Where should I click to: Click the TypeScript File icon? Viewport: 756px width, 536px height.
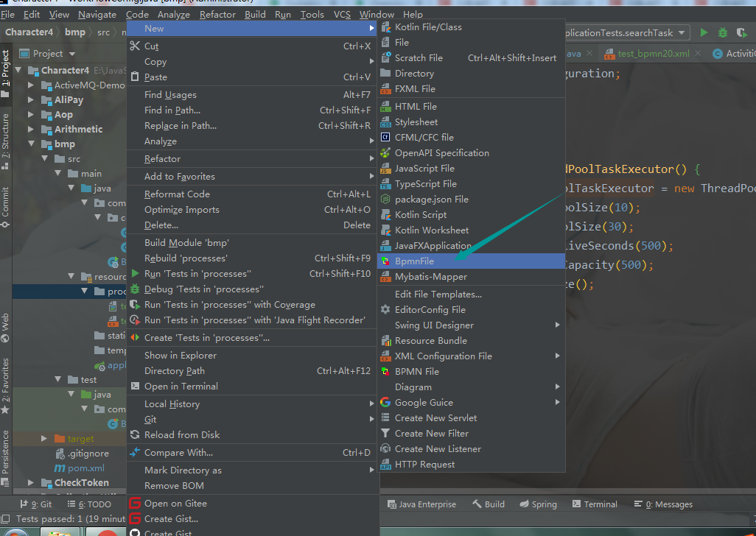pos(385,183)
